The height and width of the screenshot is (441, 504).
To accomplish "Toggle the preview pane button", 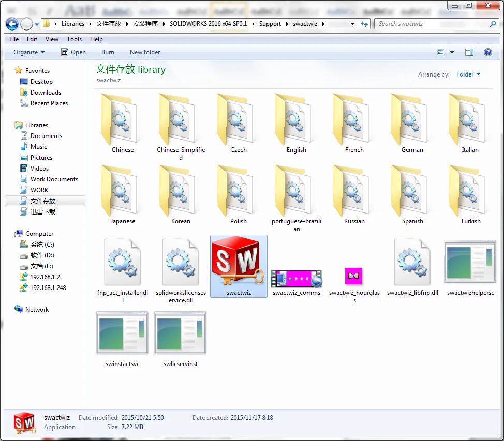I will pyautogui.click(x=469, y=52).
